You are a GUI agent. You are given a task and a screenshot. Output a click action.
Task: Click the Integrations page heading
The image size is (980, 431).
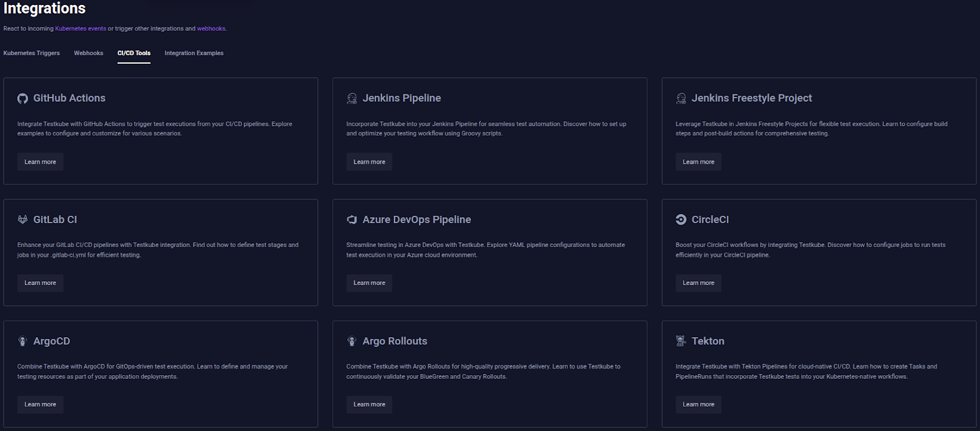pyautogui.click(x=45, y=9)
